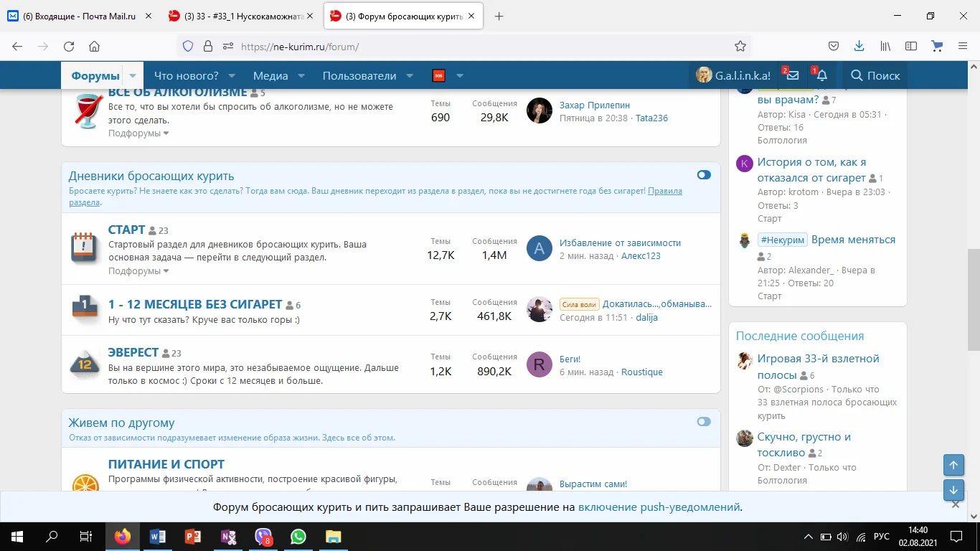Open the forum Поиск search
This screenshot has height=551, width=980.
[x=875, y=75]
